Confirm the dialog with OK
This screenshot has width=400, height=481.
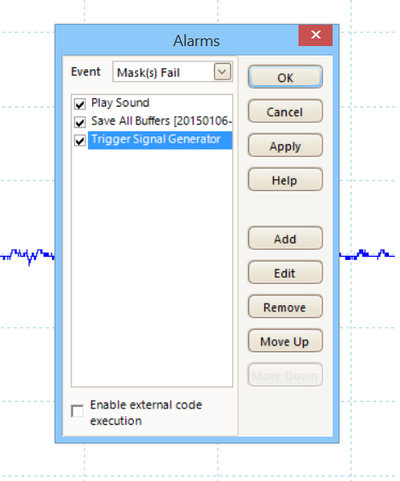pos(285,77)
